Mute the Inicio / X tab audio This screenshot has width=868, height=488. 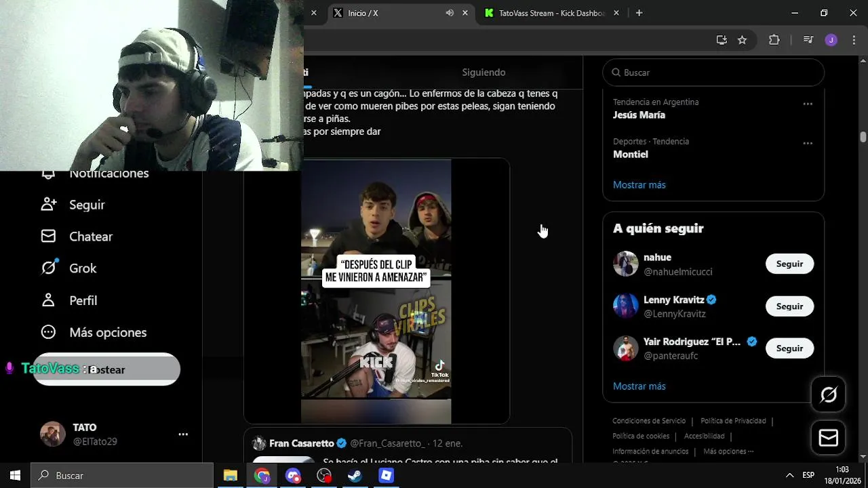pos(450,13)
